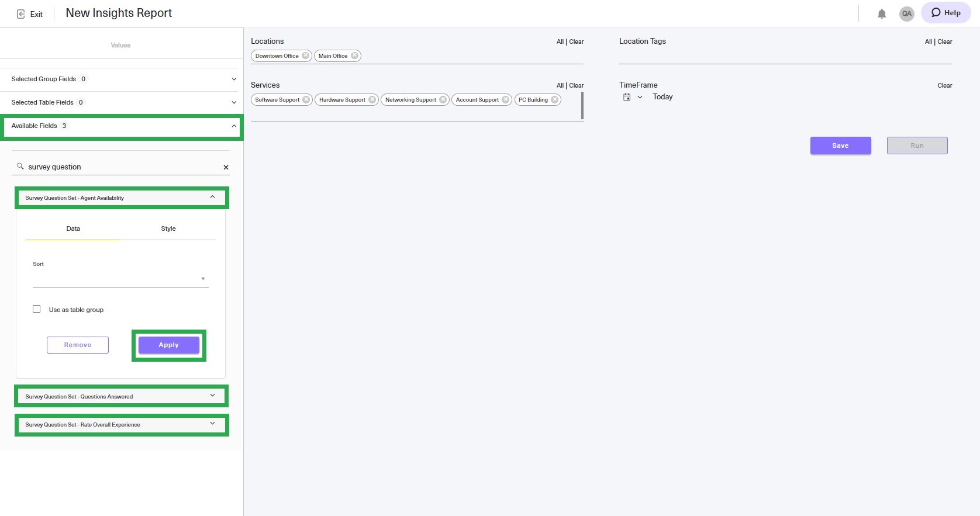Open the QA user avatar menu

coord(906,13)
